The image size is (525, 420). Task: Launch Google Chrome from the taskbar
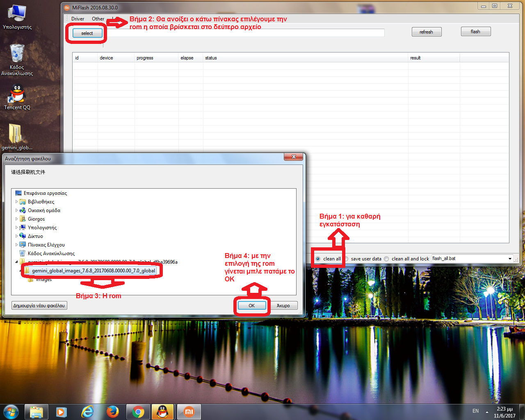(138, 412)
